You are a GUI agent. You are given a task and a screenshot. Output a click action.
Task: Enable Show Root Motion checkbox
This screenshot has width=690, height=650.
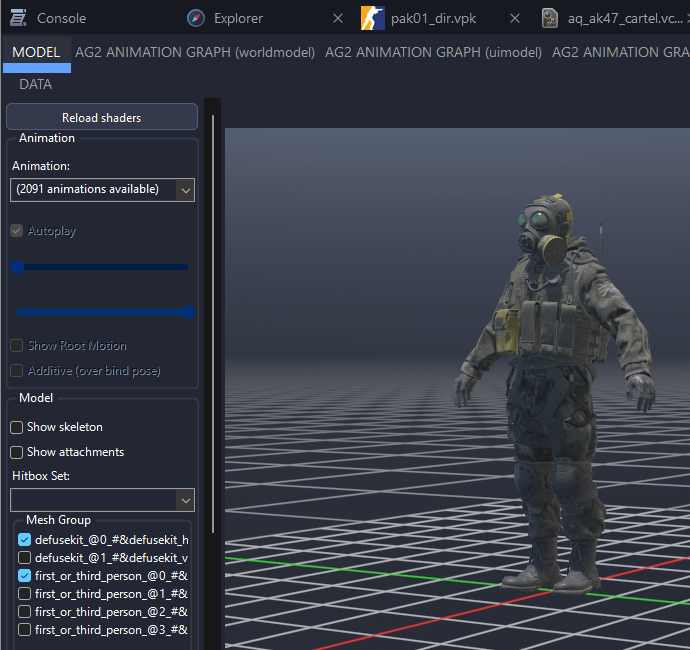tap(17, 345)
